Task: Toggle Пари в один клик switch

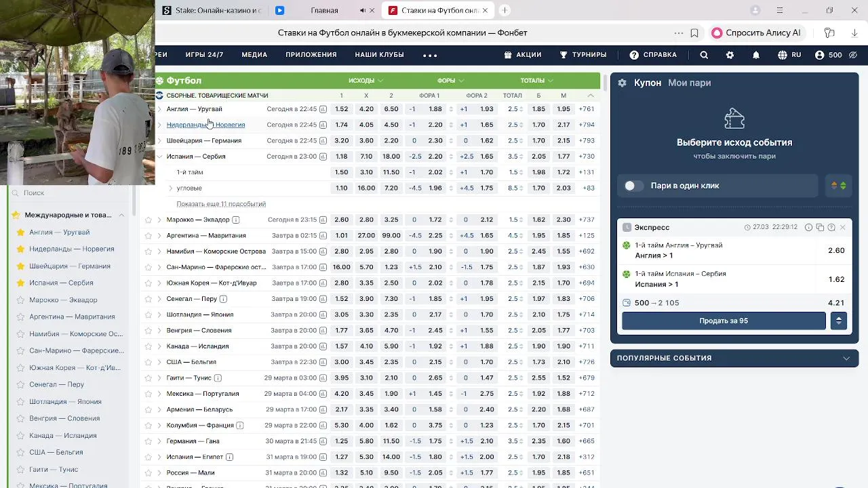Action: [633, 186]
